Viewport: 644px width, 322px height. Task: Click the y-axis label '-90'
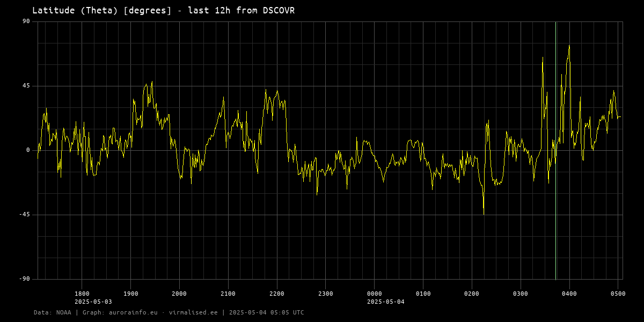[25, 279]
